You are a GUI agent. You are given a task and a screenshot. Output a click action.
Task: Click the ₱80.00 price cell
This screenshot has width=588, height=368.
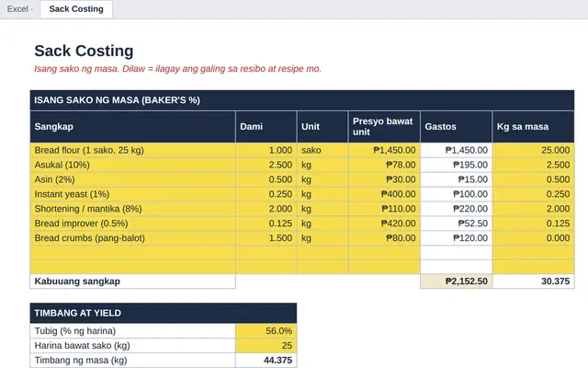[x=384, y=238]
